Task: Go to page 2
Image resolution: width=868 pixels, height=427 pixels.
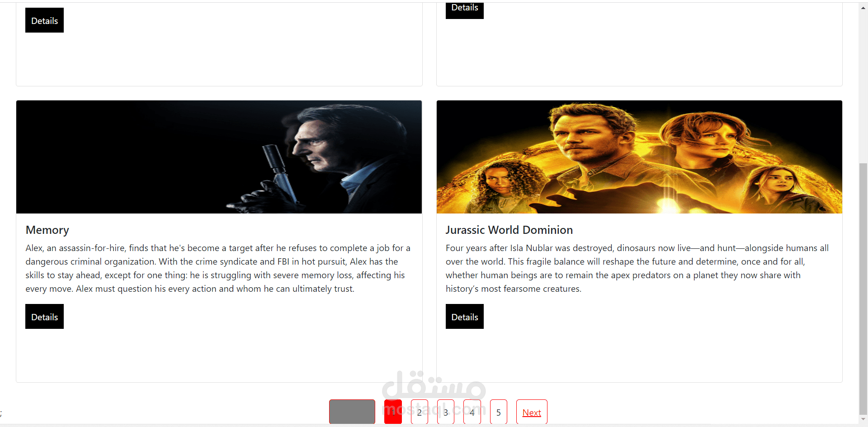Action: (420, 412)
